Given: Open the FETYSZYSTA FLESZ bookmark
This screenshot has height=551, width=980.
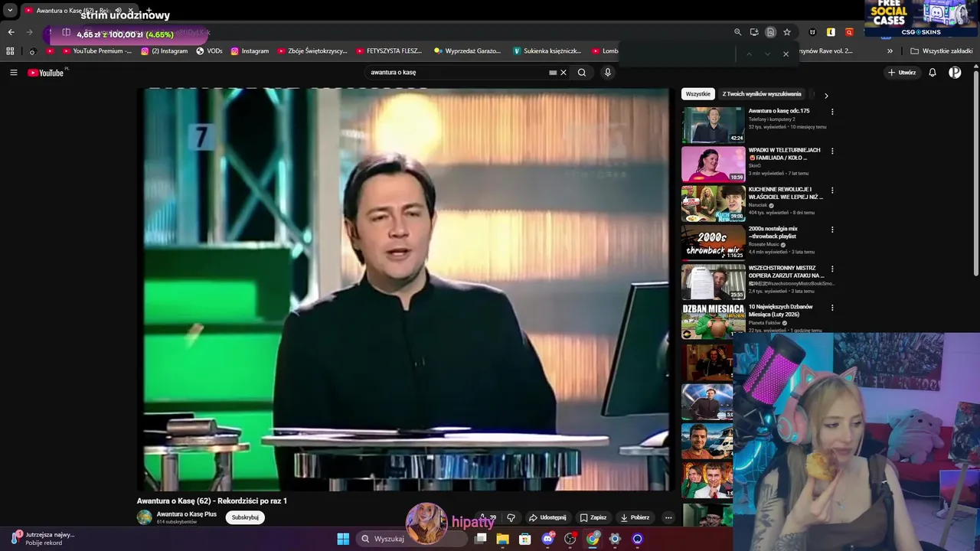Looking at the screenshot, I should click(389, 51).
